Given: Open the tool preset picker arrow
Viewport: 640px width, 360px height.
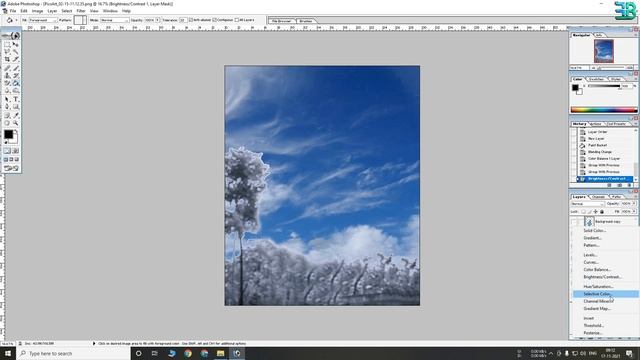Looking at the screenshot, I should (16, 20).
